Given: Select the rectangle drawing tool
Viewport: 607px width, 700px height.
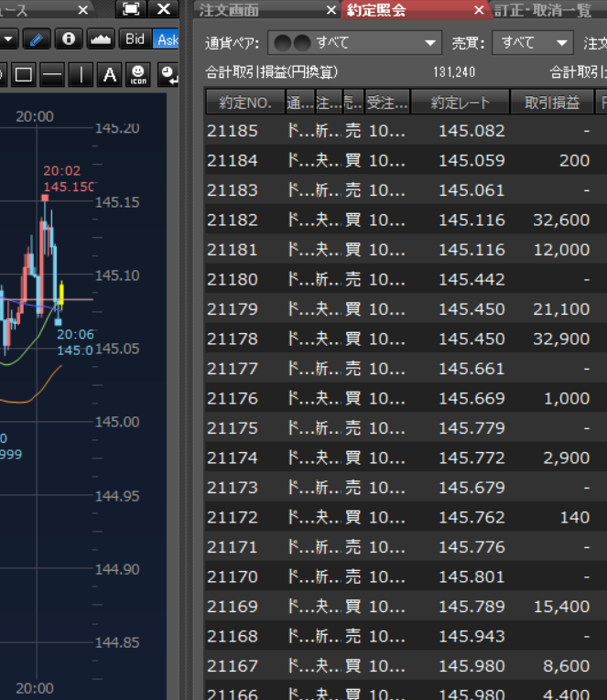Looking at the screenshot, I should point(24,75).
